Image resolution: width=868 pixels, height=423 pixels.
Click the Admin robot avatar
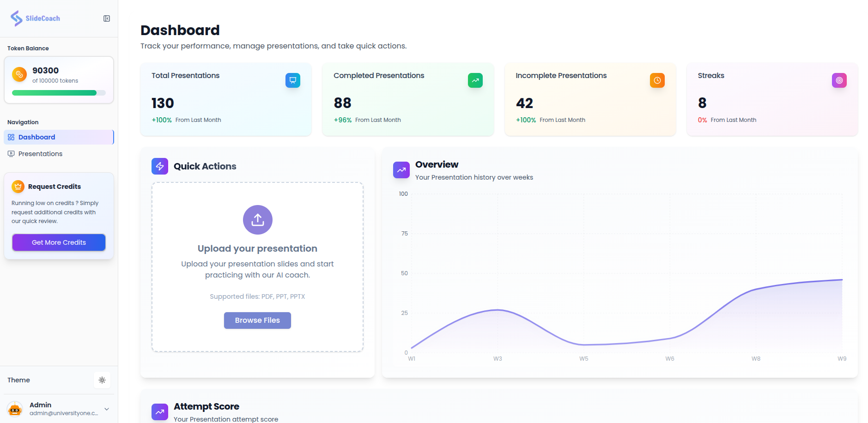coord(15,409)
